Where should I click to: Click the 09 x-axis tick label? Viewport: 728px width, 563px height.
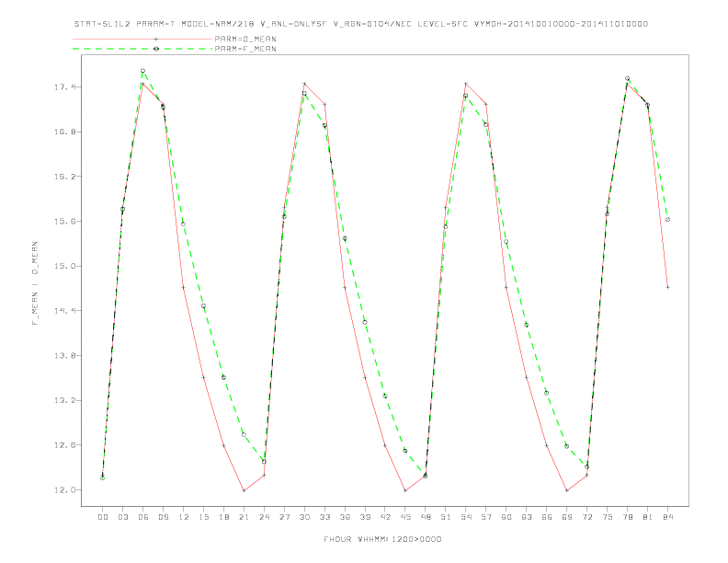163,517
